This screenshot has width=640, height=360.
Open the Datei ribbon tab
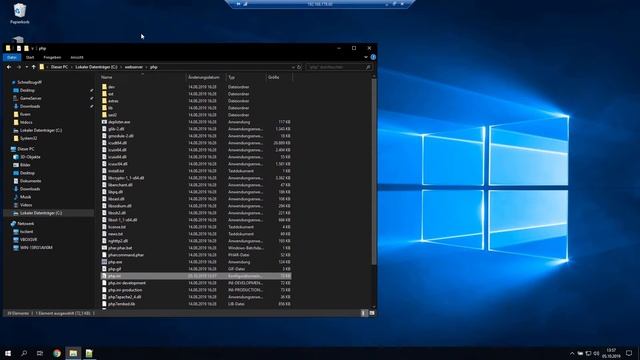pyautogui.click(x=11, y=58)
